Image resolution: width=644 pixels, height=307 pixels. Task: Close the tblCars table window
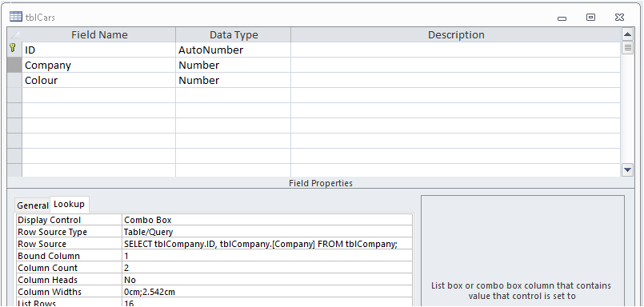coord(620,18)
